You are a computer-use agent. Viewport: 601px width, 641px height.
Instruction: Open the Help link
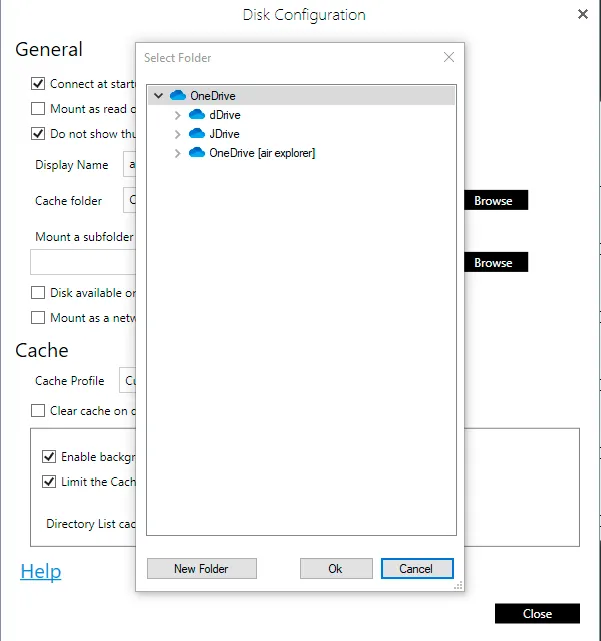click(x=40, y=571)
